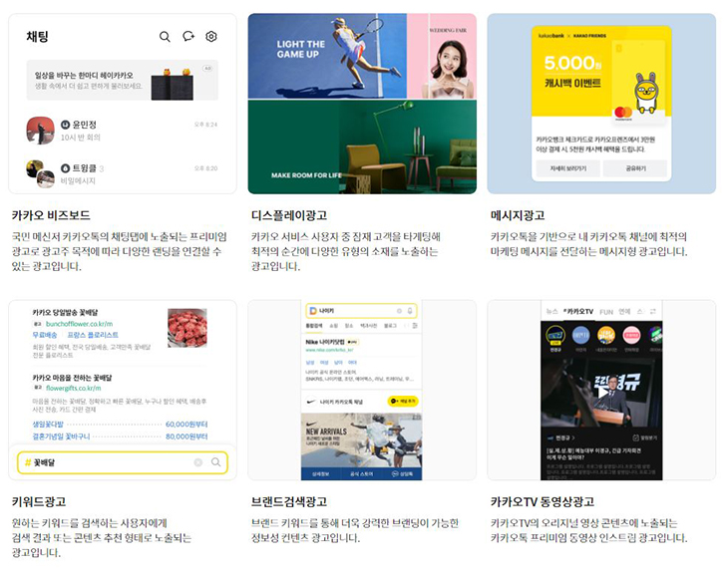Select the orange channel circle in 카카오TV
Viewport: 728px width, 575px height.
pos(606,335)
